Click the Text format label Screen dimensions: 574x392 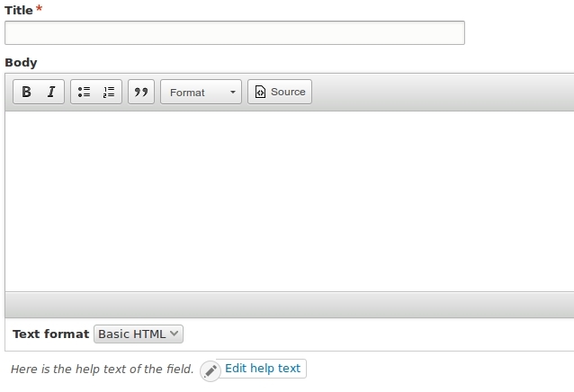tap(51, 334)
